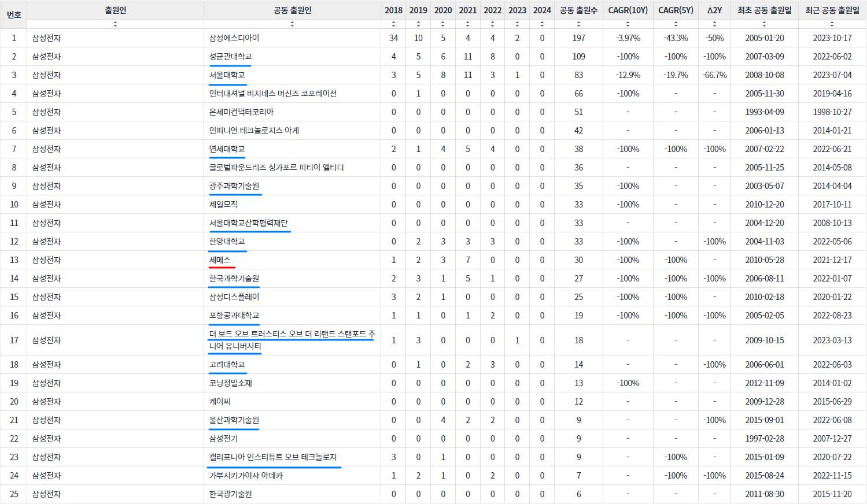The image size is (867, 504).
Task: Click the 197 co-application count cell
Action: pos(578,38)
